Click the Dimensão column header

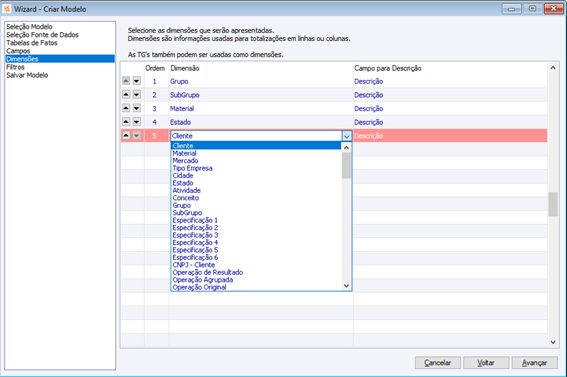point(261,68)
